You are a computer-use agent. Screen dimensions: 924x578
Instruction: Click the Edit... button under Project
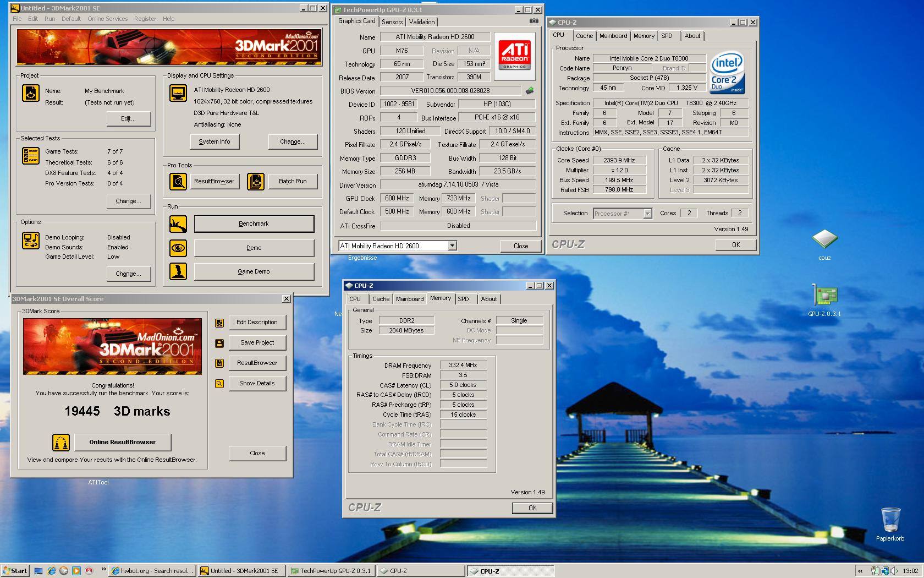coord(128,118)
